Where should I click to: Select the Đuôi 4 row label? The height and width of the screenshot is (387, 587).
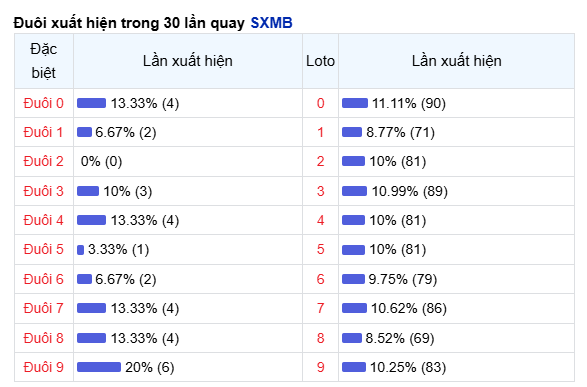[x=43, y=220]
